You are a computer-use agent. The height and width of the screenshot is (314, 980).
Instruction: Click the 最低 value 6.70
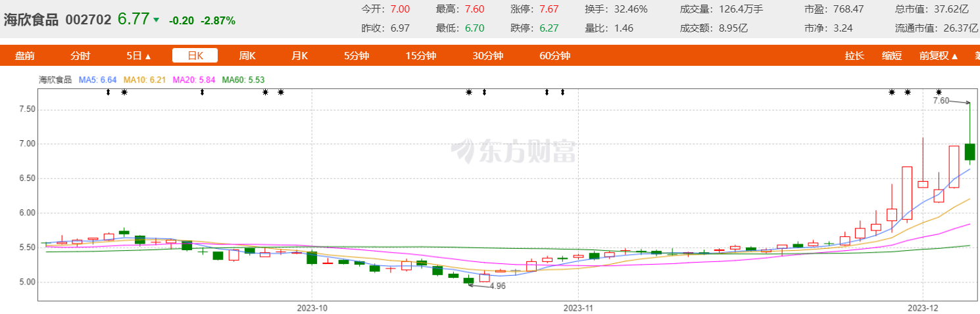(474, 28)
